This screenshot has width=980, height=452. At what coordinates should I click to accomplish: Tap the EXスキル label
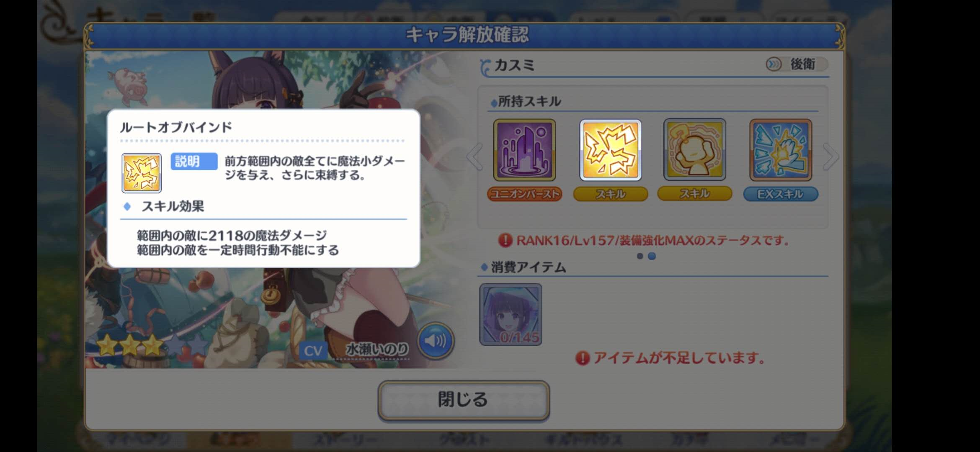(781, 194)
